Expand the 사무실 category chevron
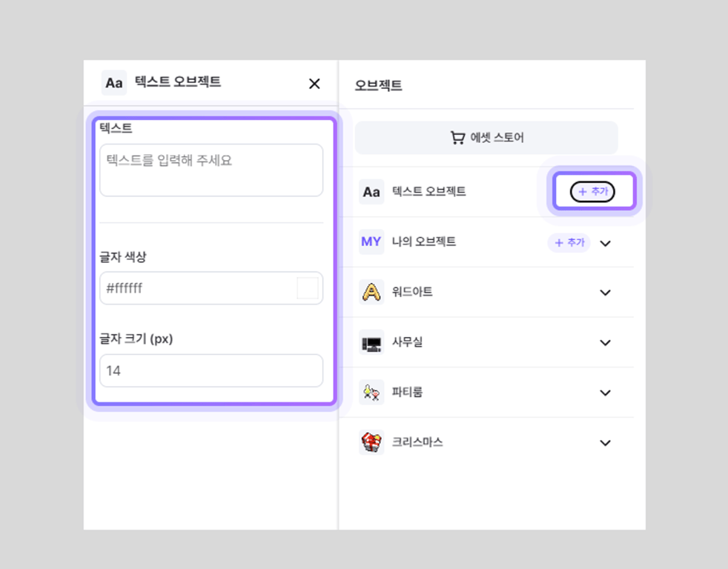 pos(606,343)
